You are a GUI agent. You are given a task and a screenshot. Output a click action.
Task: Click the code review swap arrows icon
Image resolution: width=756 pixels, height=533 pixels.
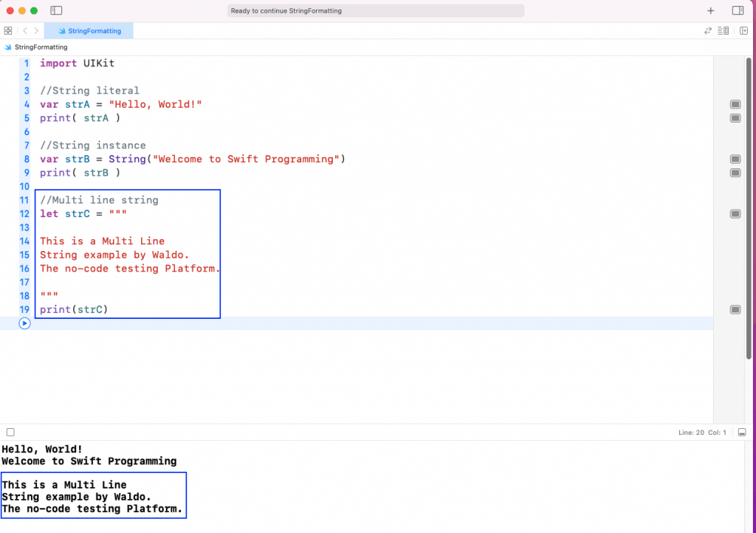[x=708, y=31]
